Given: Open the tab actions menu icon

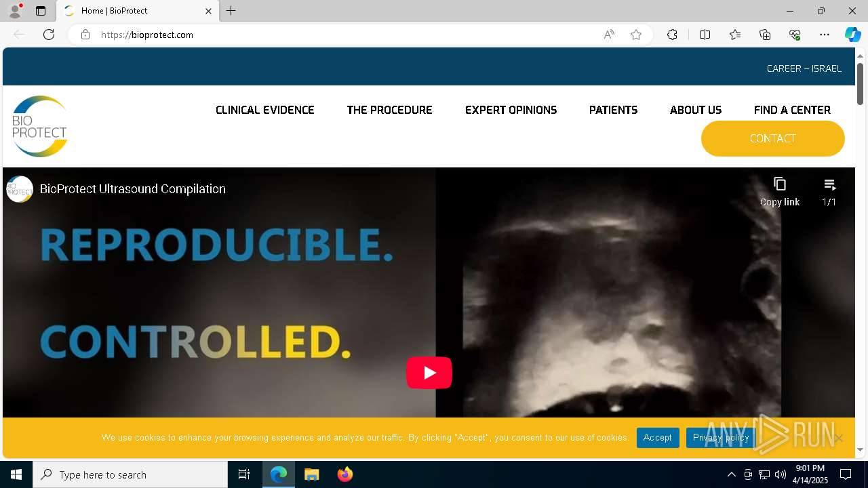Looking at the screenshot, I should coord(41,11).
